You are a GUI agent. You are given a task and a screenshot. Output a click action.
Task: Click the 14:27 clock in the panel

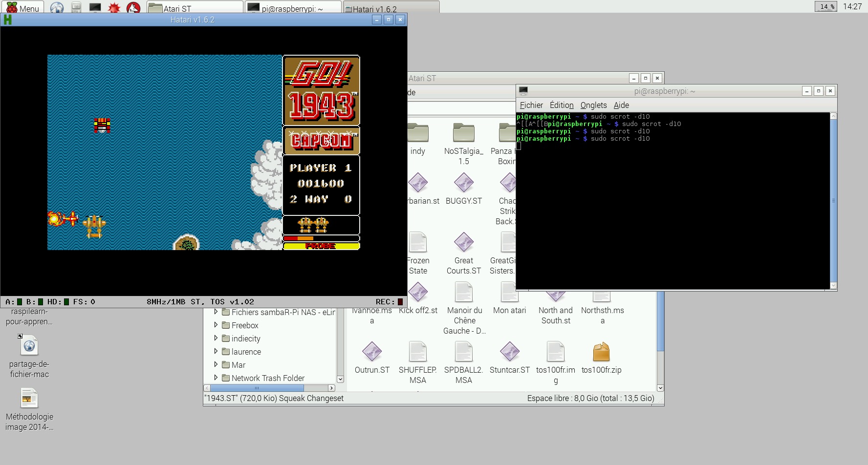pyautogui.click(x=852, y=6)
